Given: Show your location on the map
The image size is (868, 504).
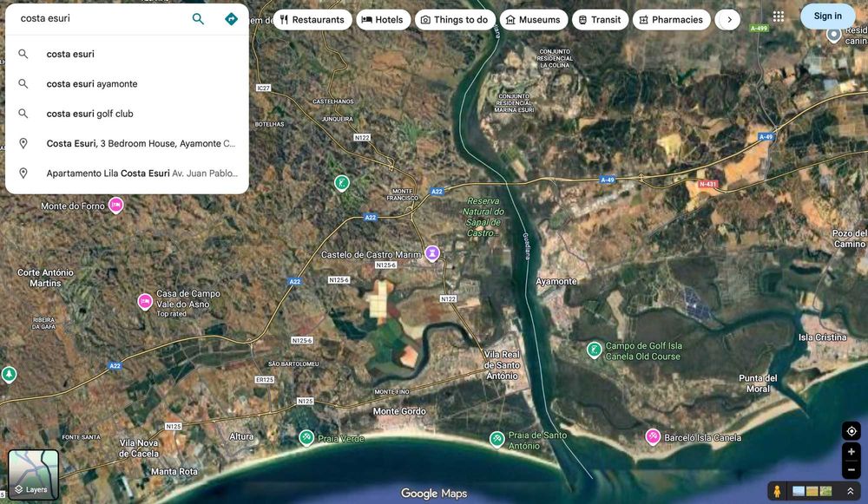Looking at the screenshot, I should (x=852, y=431).
